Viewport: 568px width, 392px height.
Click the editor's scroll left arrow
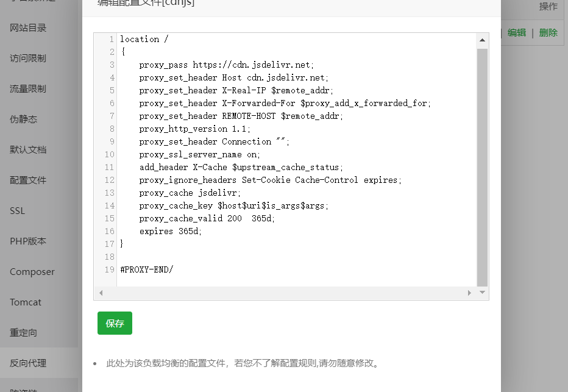tap(101, 293)
